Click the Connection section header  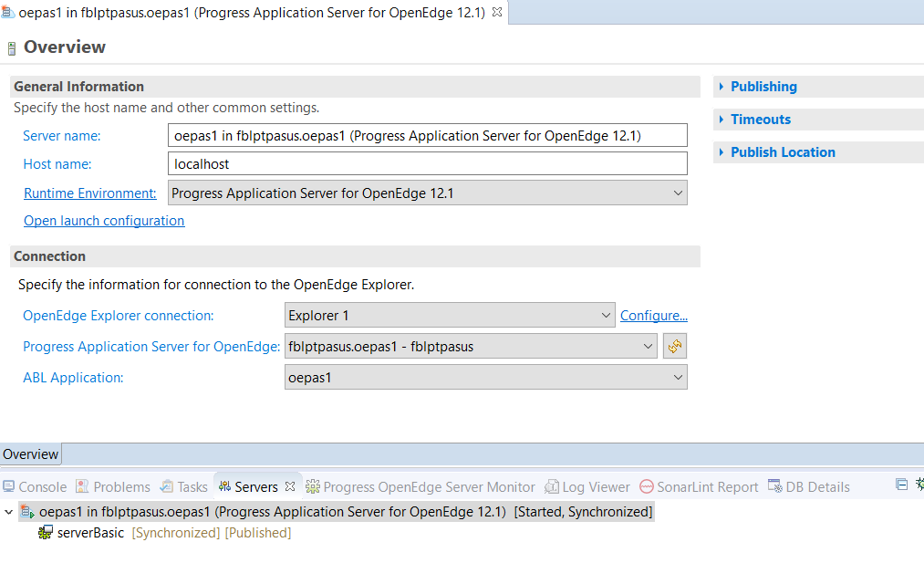[356, 256]
